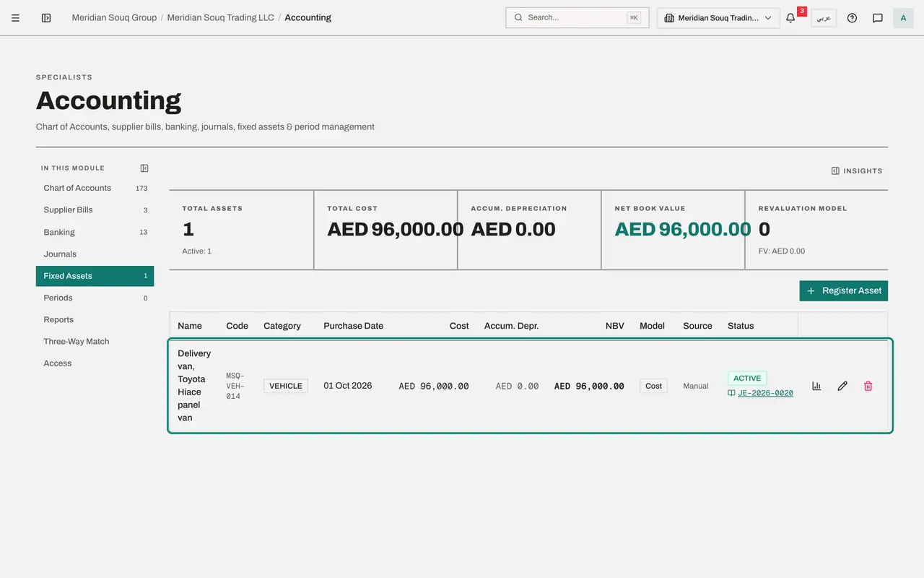924x578 pixels.
Task: Click the Purchase Date column header
Action: pos(354,326)
